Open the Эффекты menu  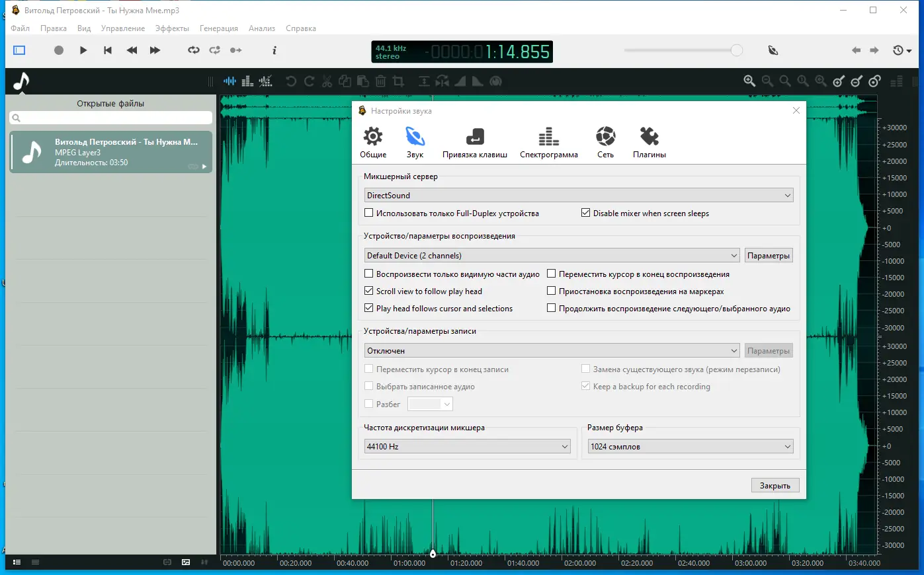(x=172, y=28)
